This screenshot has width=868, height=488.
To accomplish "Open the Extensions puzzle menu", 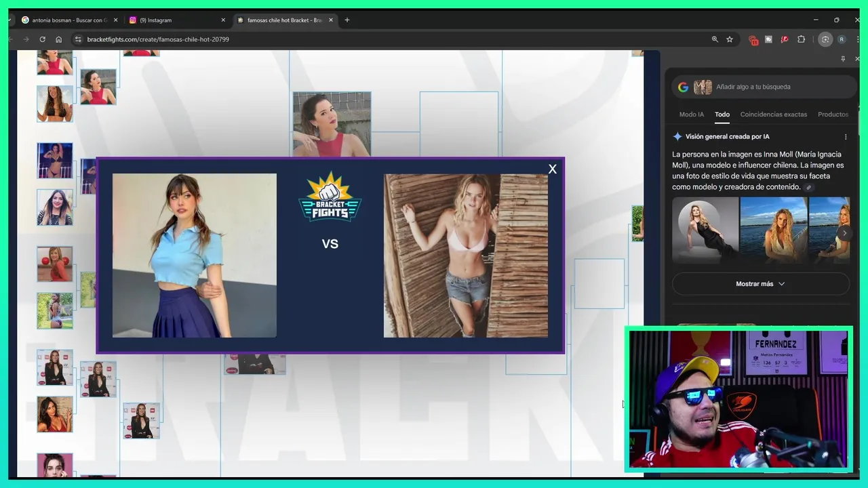I will pos(801,39).
